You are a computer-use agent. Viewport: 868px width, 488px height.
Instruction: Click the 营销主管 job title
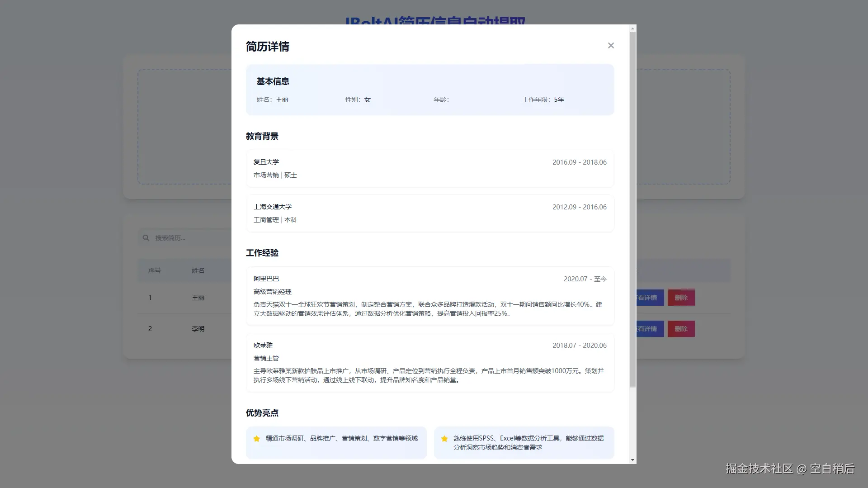(266, 358)
